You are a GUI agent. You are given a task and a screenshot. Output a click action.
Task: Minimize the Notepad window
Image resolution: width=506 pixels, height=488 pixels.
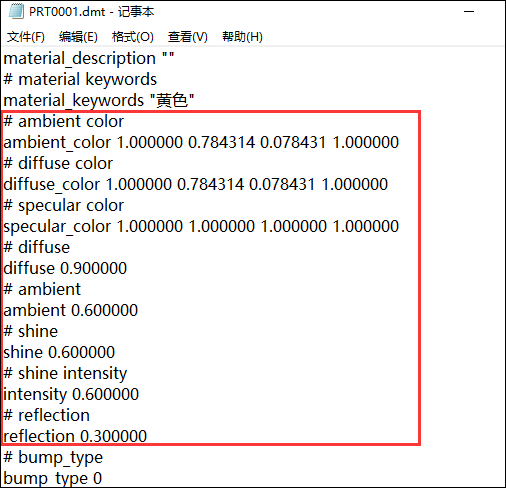(469, 12)
